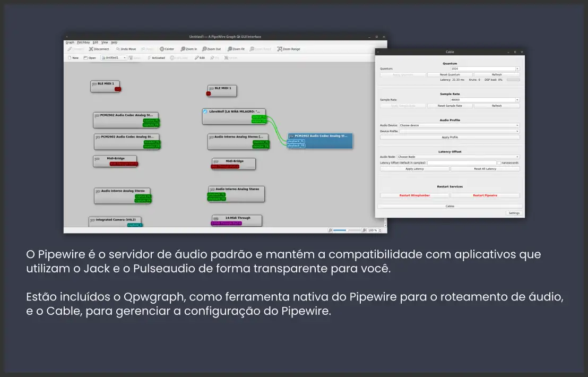Click the Zoom Range toolbar button
Image resolution: width=588 pixels, height=377 pixels.
pos(288,49)
